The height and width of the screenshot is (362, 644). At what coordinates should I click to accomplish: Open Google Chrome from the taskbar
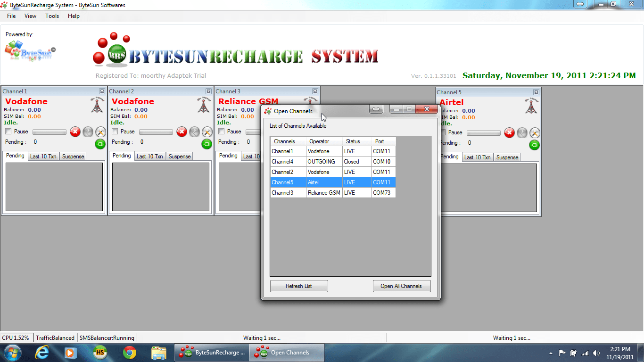pos(130,353)
